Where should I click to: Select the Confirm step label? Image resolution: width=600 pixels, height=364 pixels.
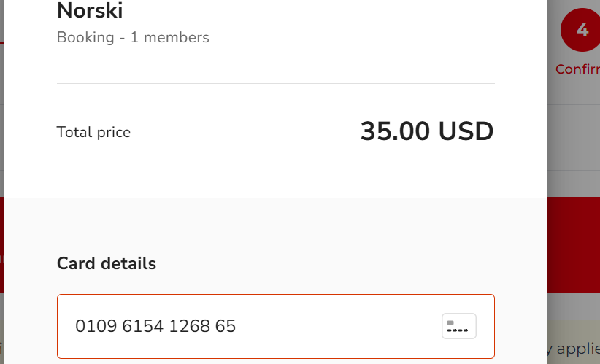(577, 69)
